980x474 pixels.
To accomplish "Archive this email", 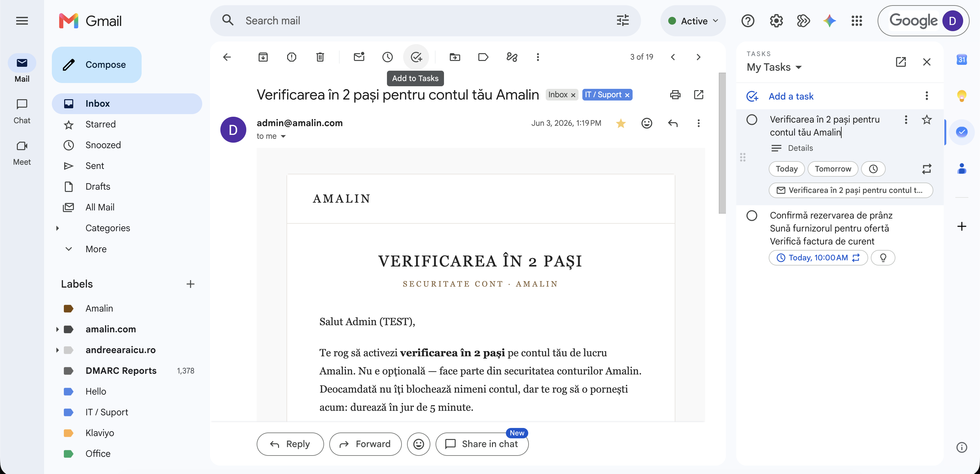I will click(x=263, y=57).
